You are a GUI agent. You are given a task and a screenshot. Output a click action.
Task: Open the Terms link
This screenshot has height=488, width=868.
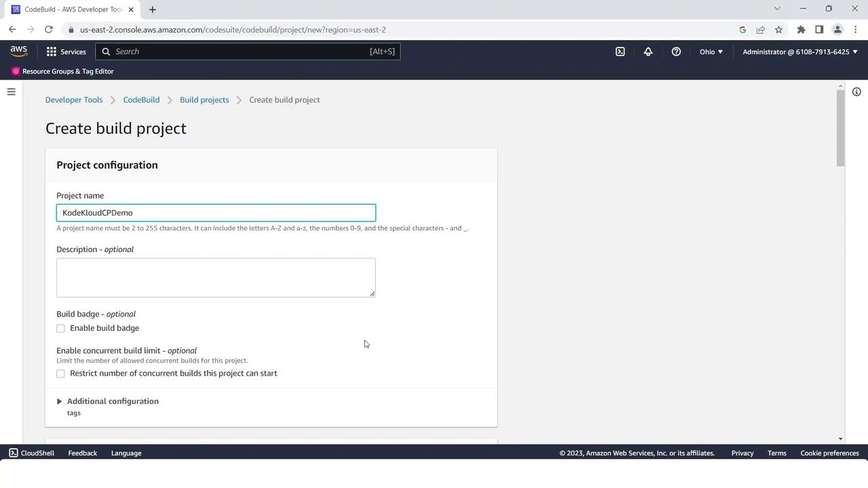point(777,453)
